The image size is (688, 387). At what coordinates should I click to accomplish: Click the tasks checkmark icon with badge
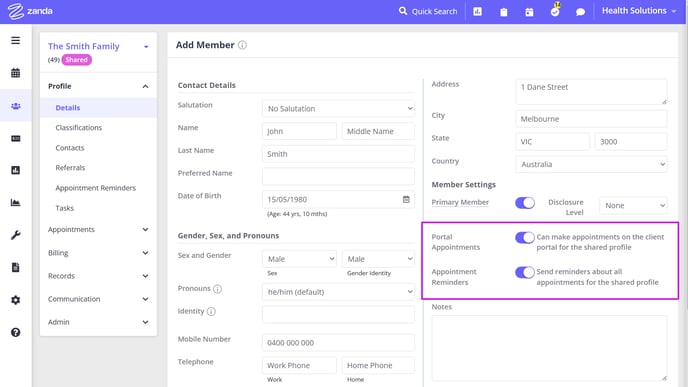coord(555,11)
